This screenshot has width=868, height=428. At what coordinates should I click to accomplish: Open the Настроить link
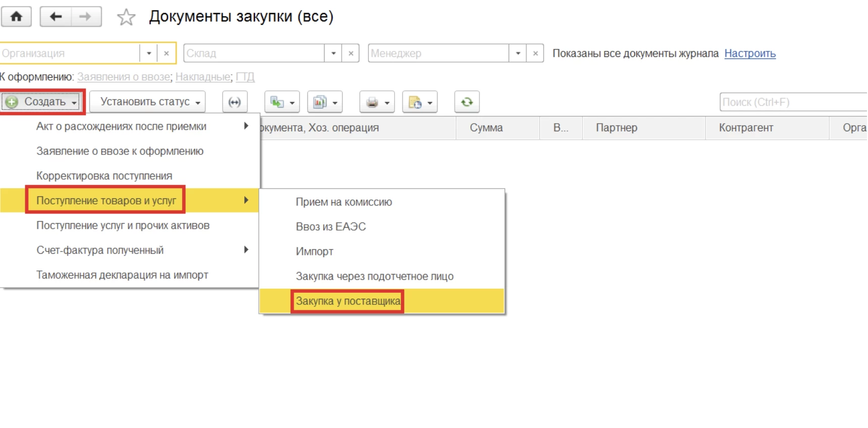[x=749, y=54]
